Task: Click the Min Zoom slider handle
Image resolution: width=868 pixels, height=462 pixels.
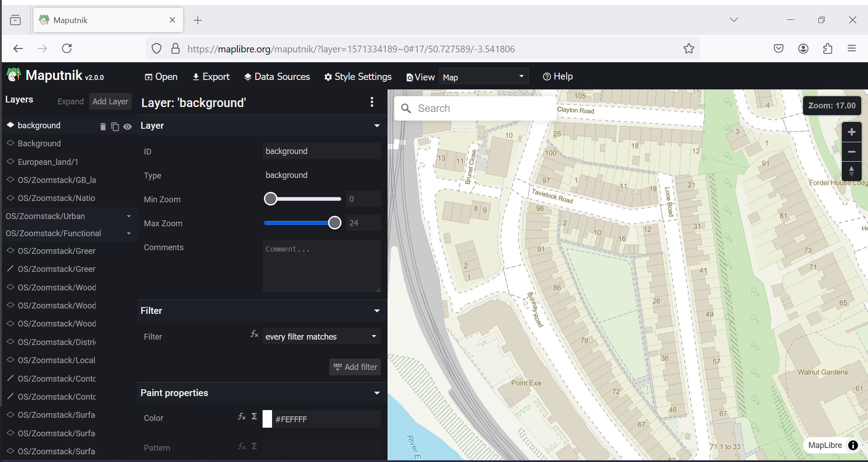Action: coord(270,199)
